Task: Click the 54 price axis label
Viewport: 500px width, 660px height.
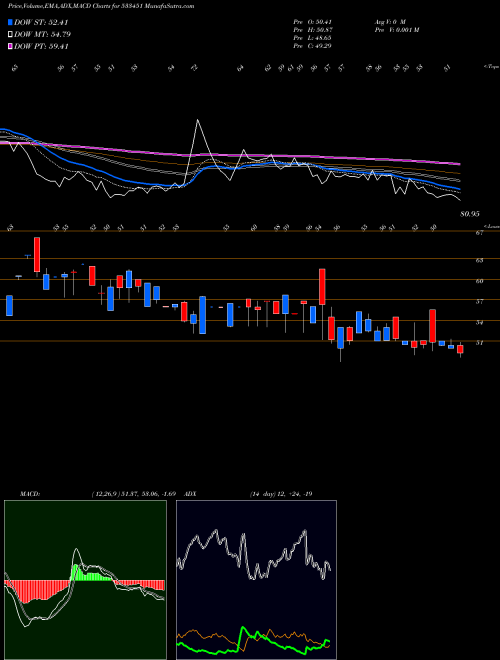Action: point(479,322)
